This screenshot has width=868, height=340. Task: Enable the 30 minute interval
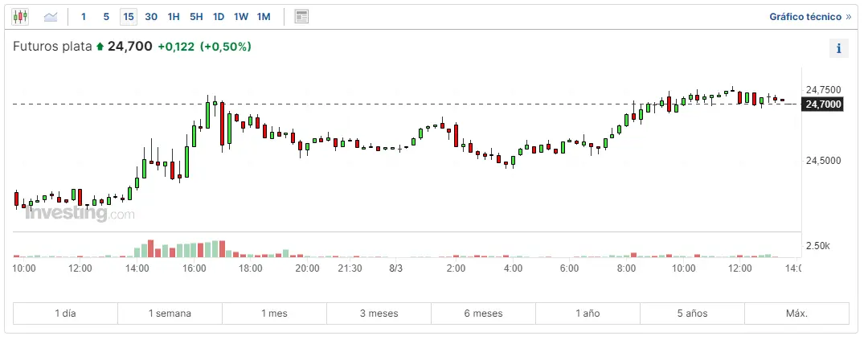pos(151,16)
